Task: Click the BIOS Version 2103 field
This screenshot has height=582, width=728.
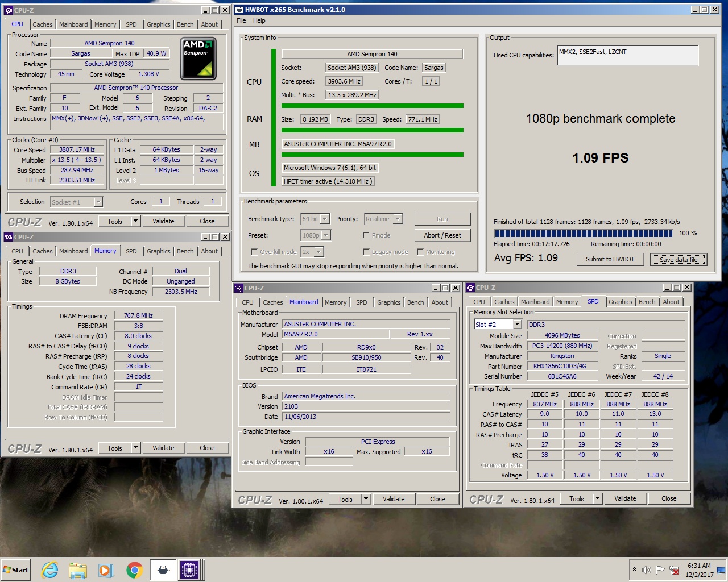Action: pos(366,406)
